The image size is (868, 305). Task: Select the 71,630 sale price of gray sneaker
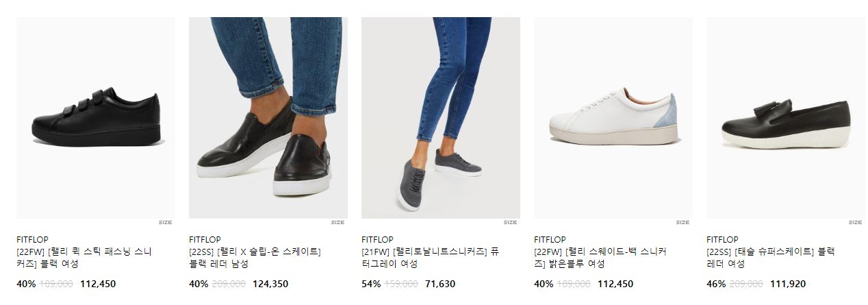click(x=440, y=284)
